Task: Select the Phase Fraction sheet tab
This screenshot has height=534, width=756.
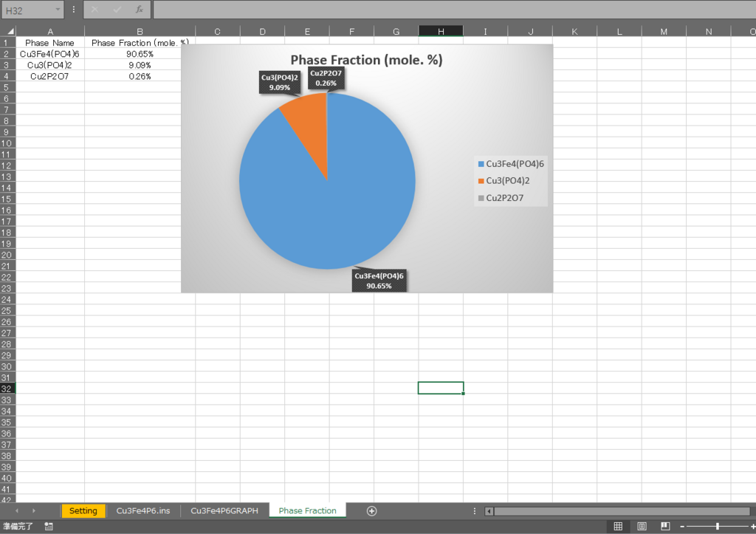Action: 308,511
